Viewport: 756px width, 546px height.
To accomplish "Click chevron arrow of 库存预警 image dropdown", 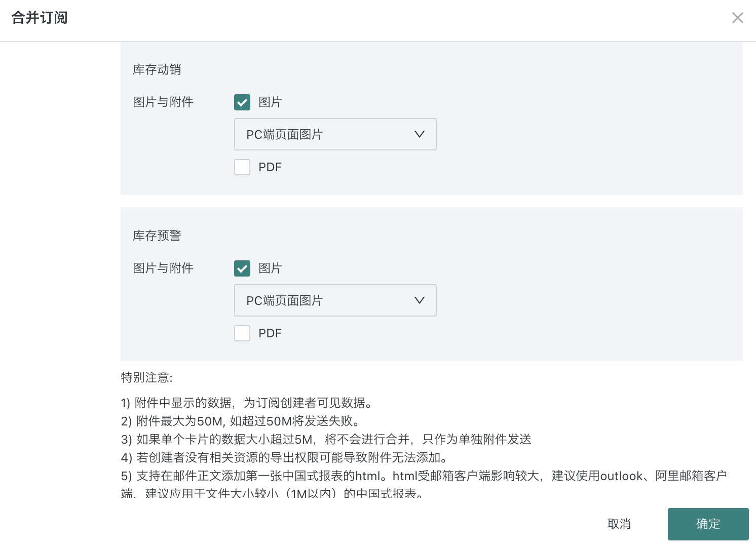I will tap(419, 300).
